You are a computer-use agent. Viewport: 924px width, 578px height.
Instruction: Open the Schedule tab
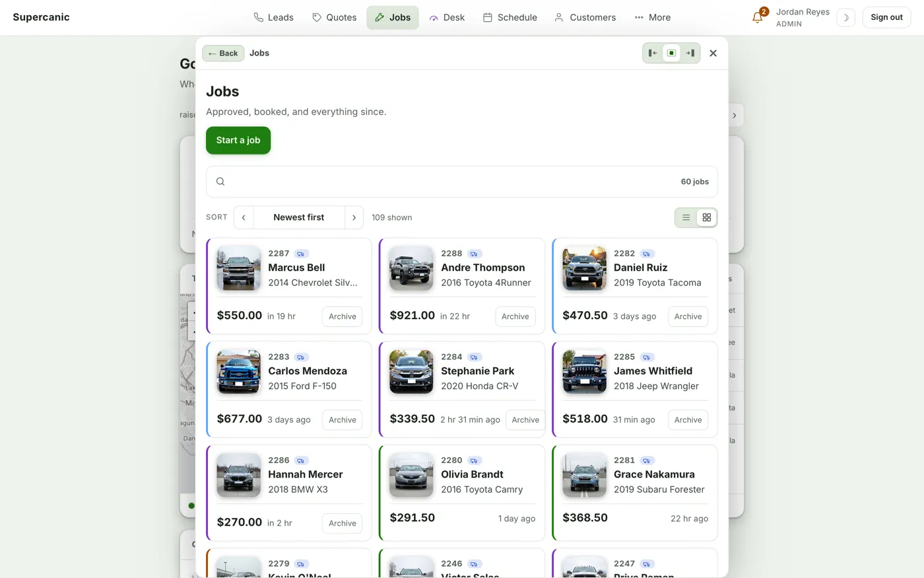[x=510, y=18]
